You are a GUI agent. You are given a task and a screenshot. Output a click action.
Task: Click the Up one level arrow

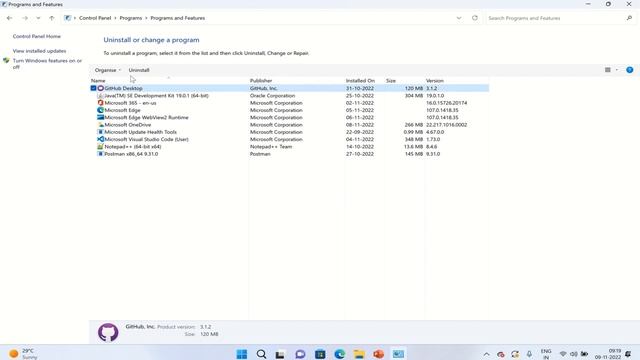click(52, 18)
